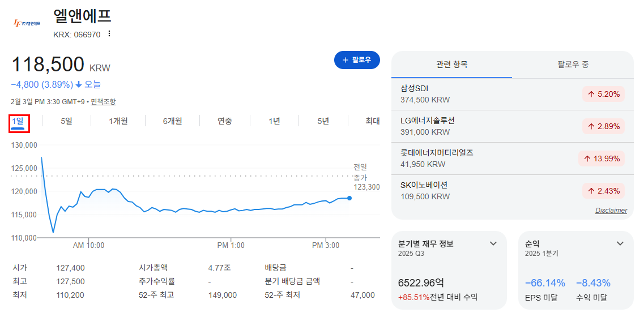The width and height of the screenshot is (644, 317).
Task: Click the revenue figure 6522.96억
Action: 421,283
